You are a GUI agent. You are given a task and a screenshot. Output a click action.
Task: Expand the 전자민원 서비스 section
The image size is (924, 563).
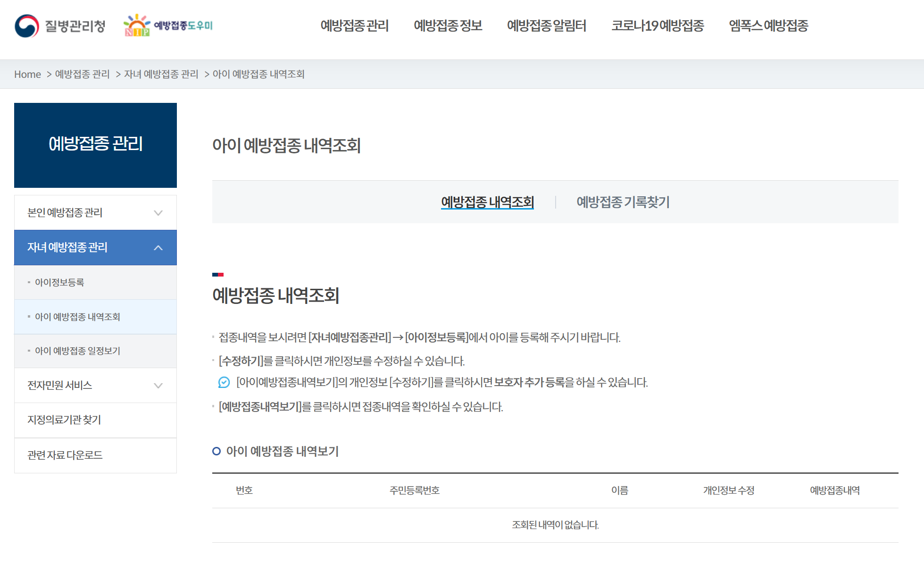pos(158,385)
